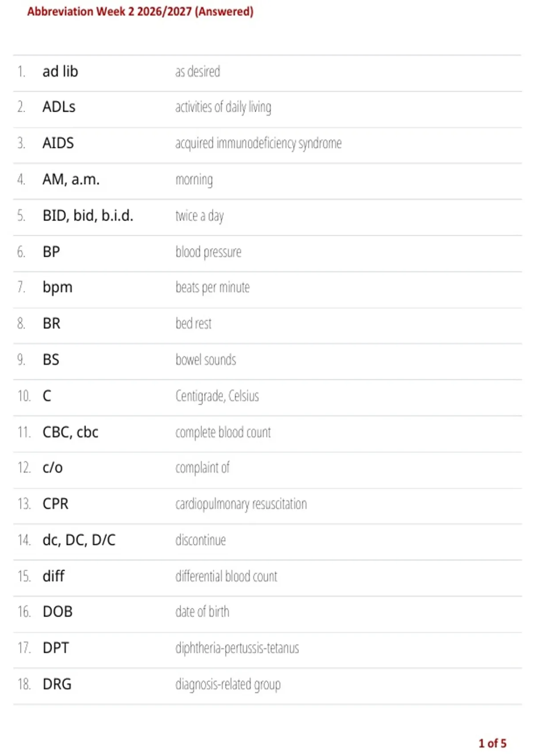This screenshot has width=534, height=756.
Task: Click the document title heading
Action: point(140,12)
